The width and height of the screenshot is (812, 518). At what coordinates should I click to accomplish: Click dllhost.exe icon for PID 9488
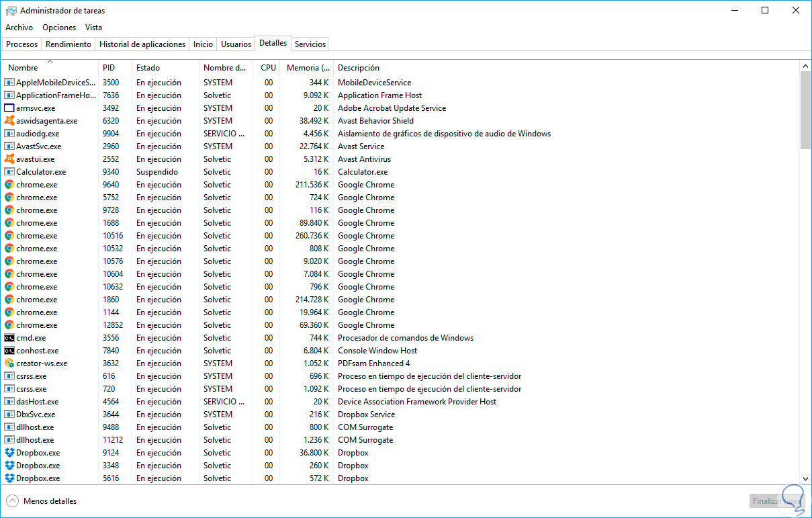[x=9, y=427]
